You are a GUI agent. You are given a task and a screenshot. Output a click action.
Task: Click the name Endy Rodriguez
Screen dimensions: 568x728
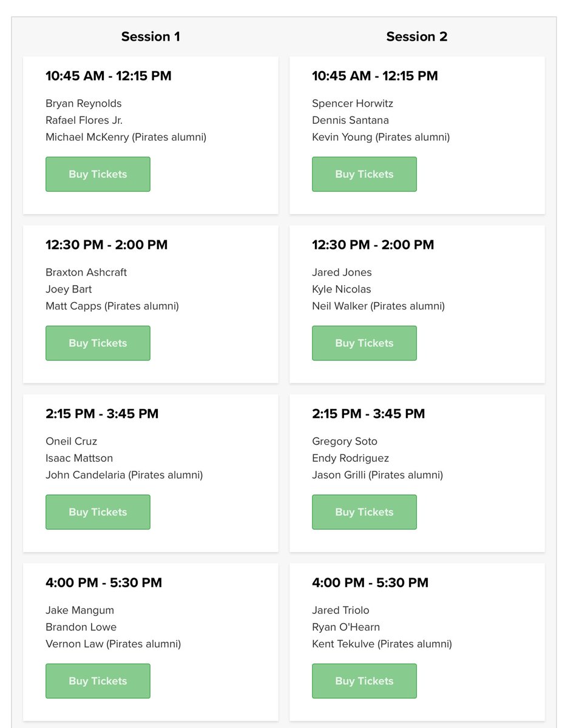pos(351,458)
